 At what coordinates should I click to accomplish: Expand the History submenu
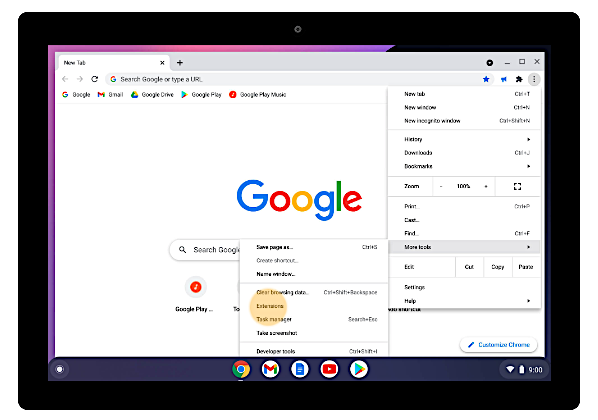click(x=464, y=139)
